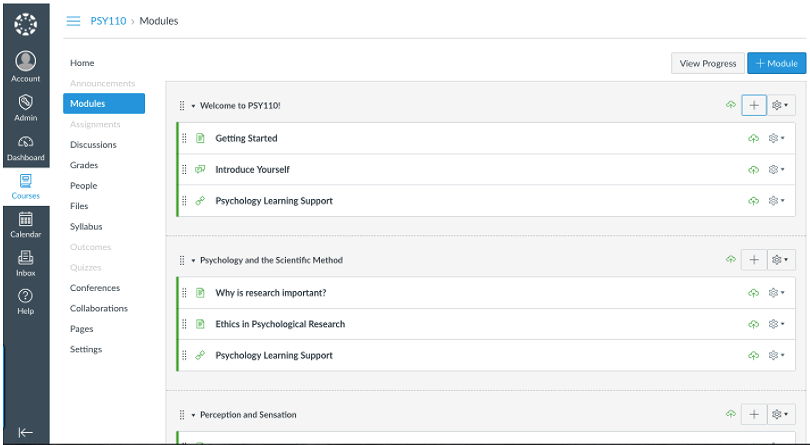Viewport: 810px width, 445px height.
Task: Click the + Module button
Action: (x=776, y=63)
